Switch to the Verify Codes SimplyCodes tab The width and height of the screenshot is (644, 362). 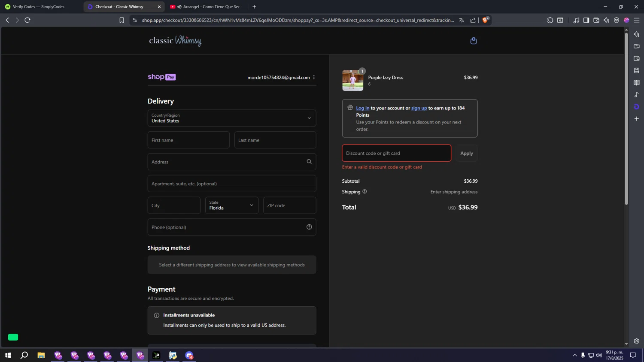tap(39, 7)
